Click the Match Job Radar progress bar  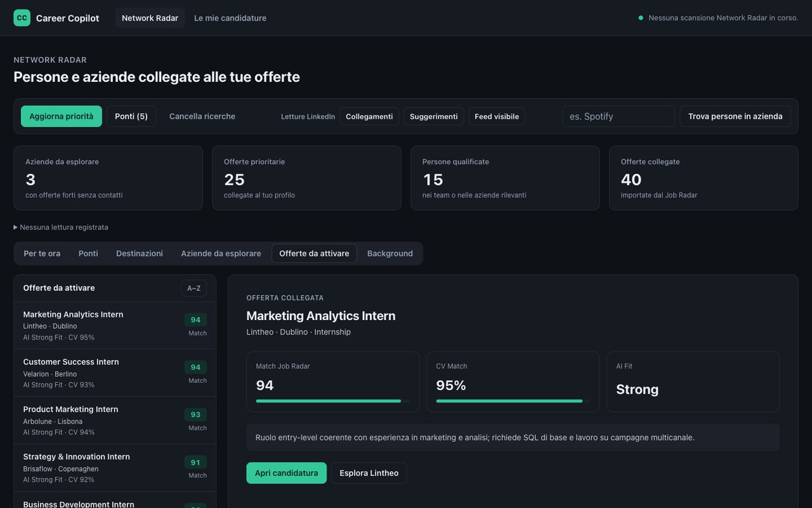333,401
